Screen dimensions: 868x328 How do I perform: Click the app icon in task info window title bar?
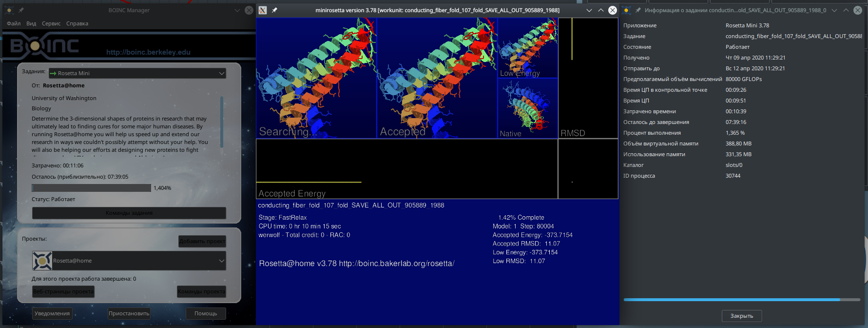click(627, 10)
